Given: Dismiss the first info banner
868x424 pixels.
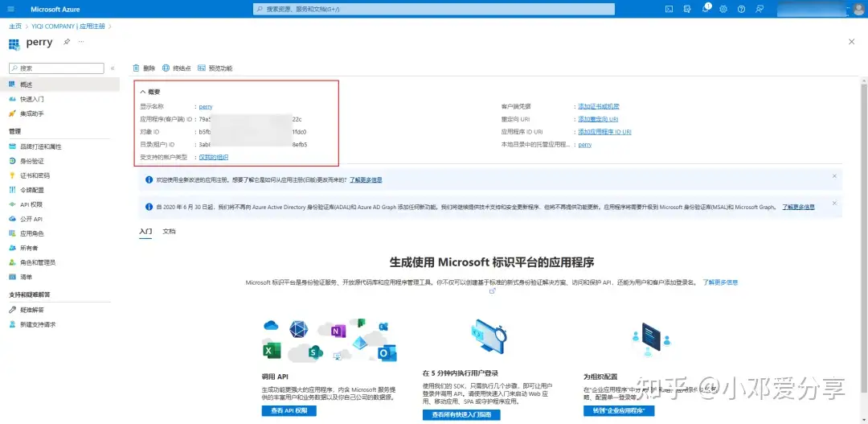Looking at the screenshot, I should pos(834,175).
